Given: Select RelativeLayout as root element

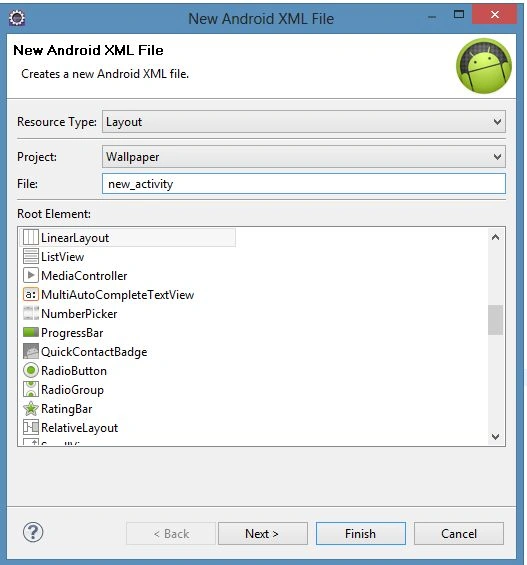Looking at the screenshot, I should point(80,428).
